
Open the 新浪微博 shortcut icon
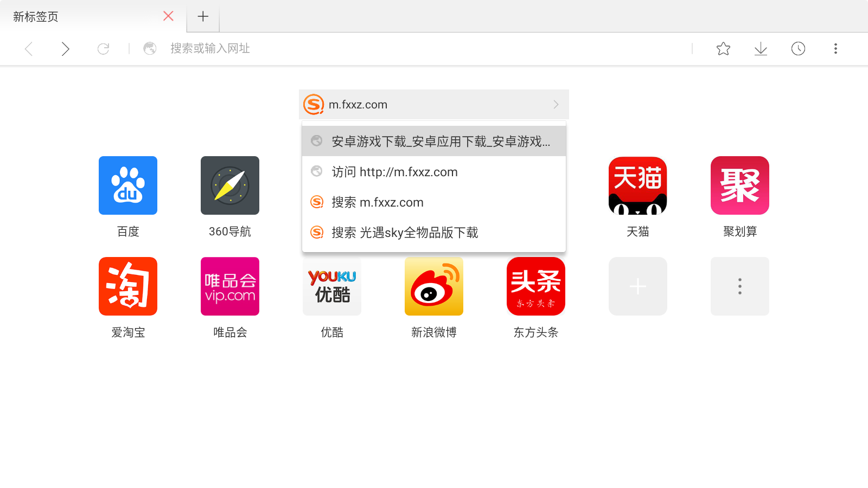(x=434, y=286)
